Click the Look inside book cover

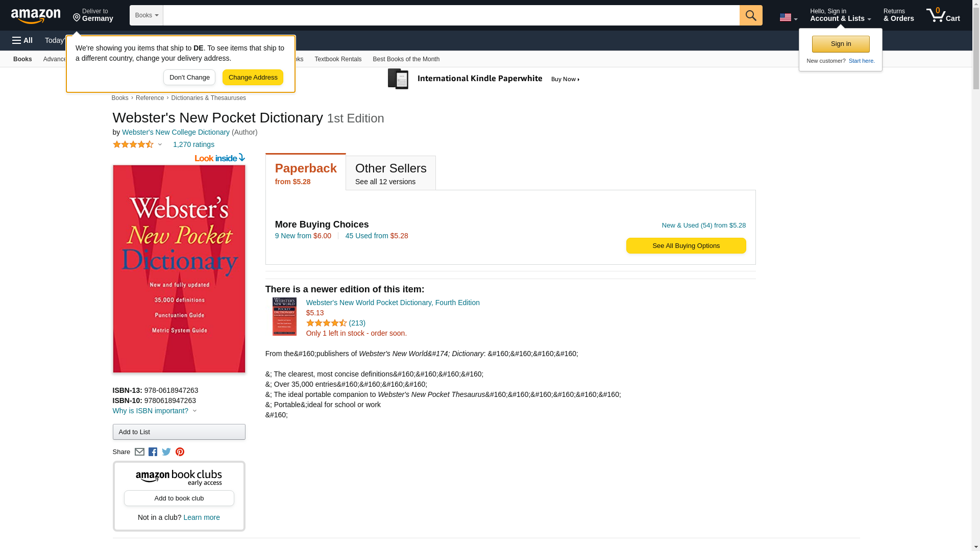pyautogui.click(x=179, y=268)
